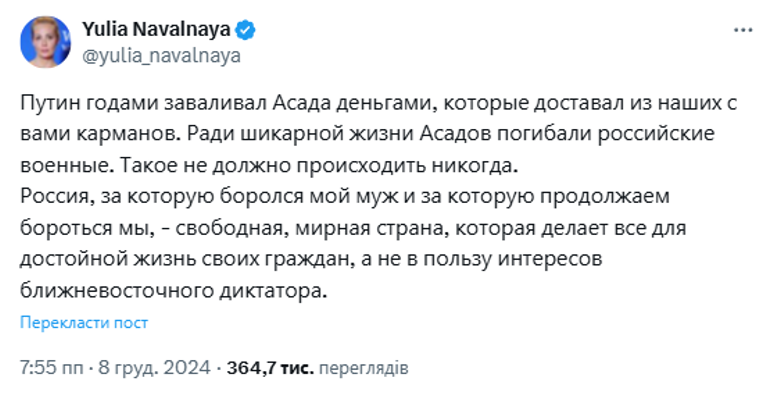Open the 8 груд. 2024 date link
The image size is (773, 403).
(154, 368)
